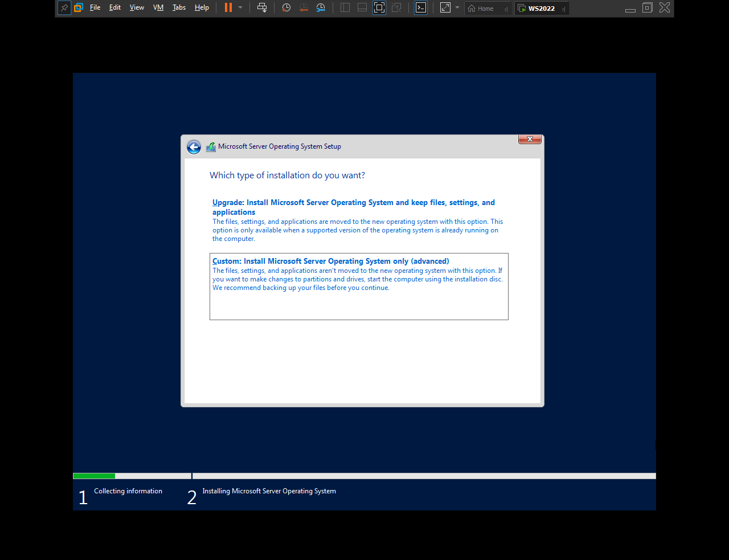729x560 pixels.
Task: Click the 'Which type of installation do you want?' heading
Action: point(287,175)
